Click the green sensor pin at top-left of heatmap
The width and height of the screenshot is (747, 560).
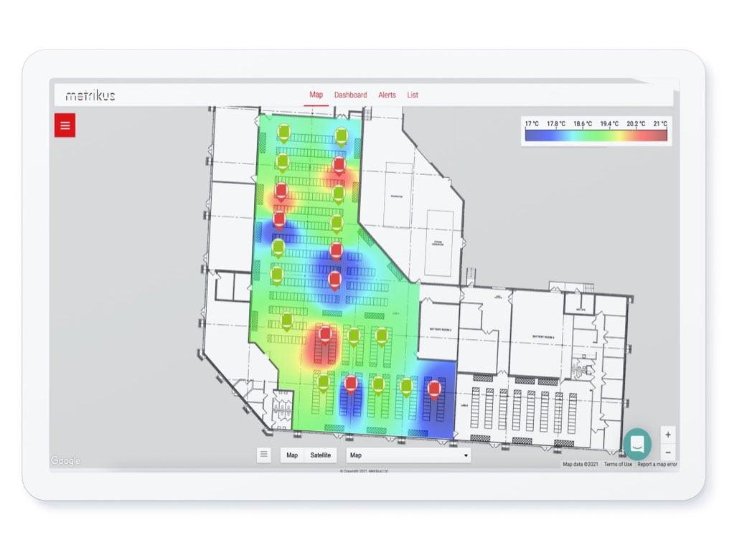[285, 132]
